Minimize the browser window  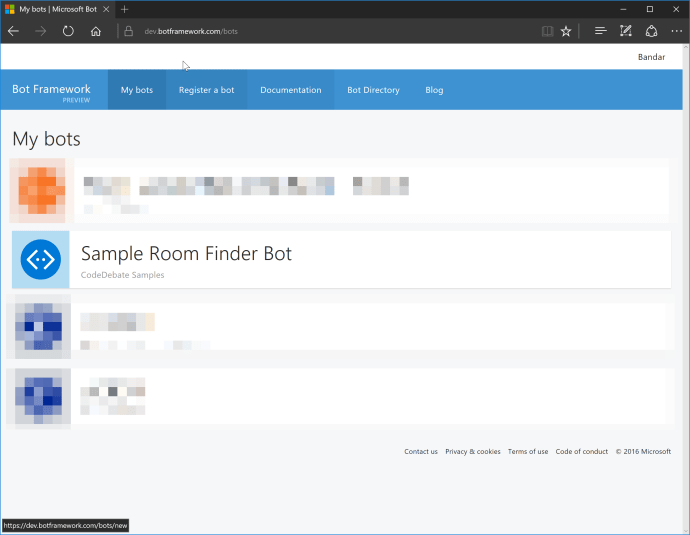[x=623, y=9]
